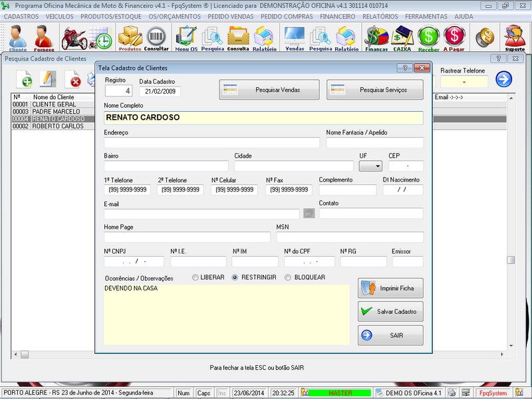532x399 pixels.
Task: Click the Produtos boxes icon
Action: (130, 37)
